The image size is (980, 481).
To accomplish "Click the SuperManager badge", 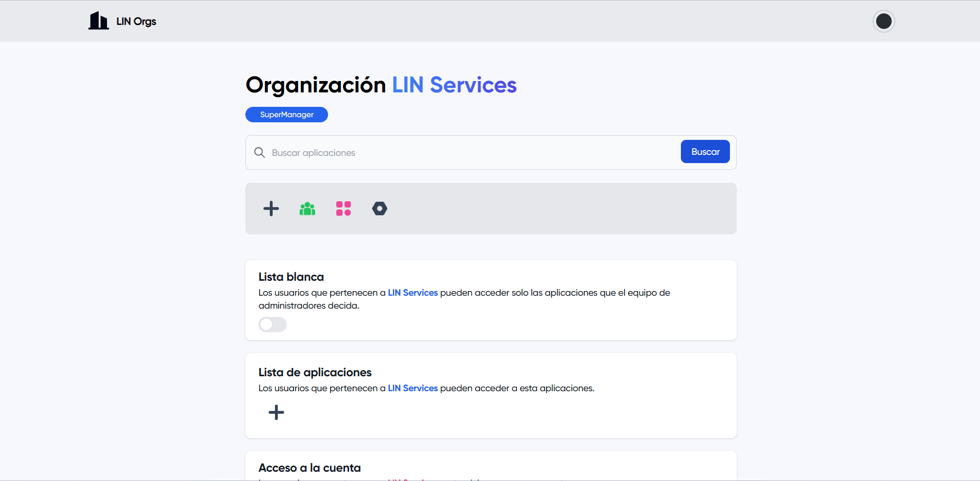I will point(286,114).
